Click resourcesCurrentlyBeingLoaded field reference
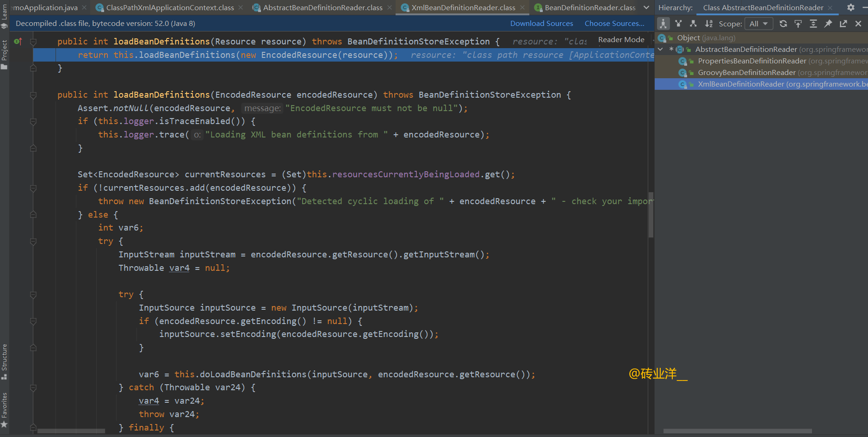Image resolution: width=868 pixels, height=437 pixels. (406, 175)
